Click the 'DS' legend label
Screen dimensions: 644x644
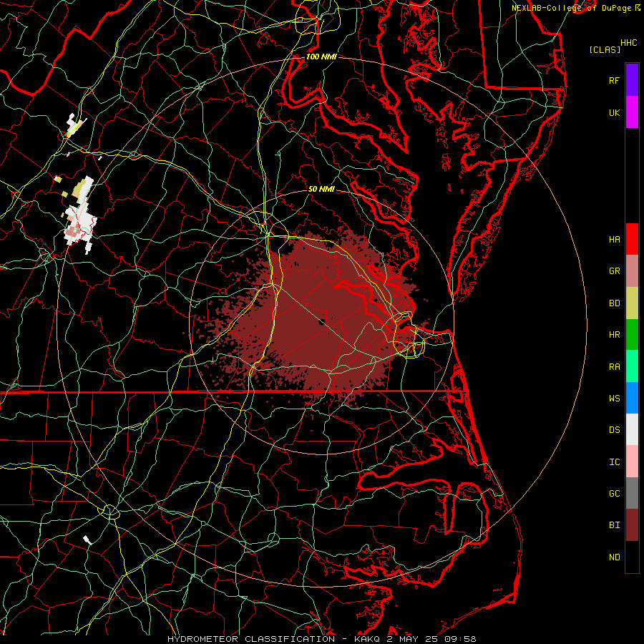(x=614, y=430)
